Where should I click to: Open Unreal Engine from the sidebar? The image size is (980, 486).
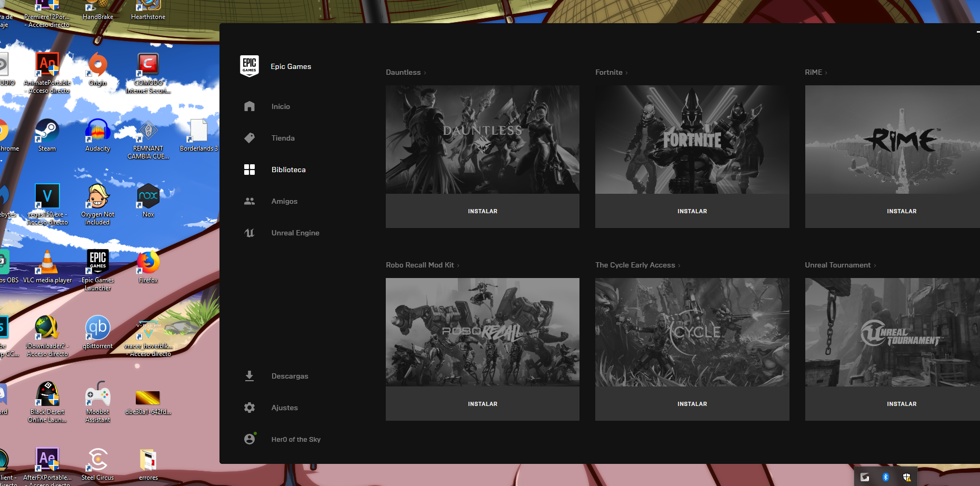[x=295, y=233]
